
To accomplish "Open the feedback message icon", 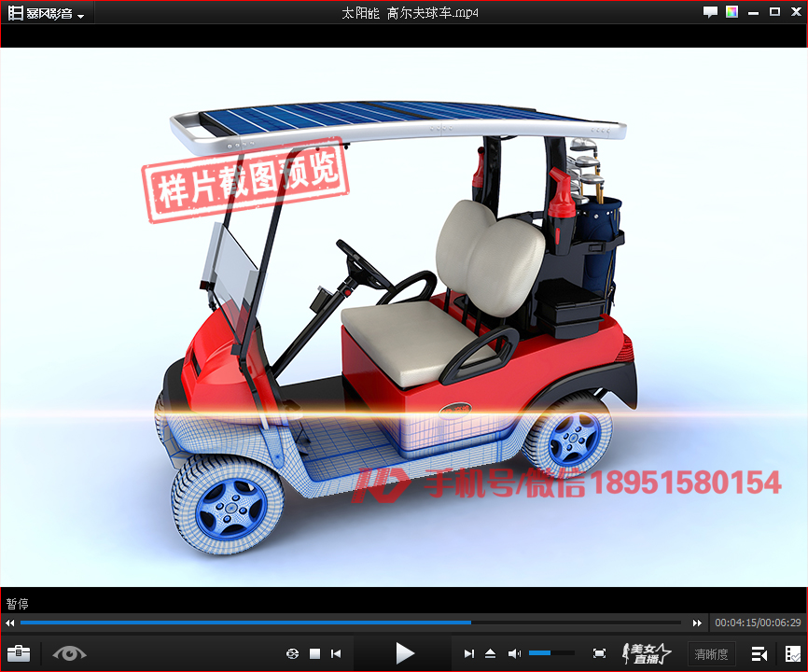I will pyautogui.click(x=710, y=12).
